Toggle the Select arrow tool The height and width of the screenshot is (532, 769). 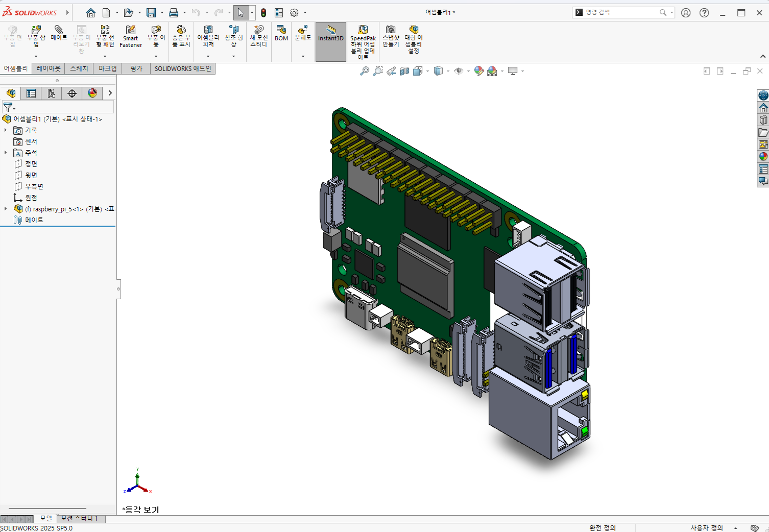[241, 13]
